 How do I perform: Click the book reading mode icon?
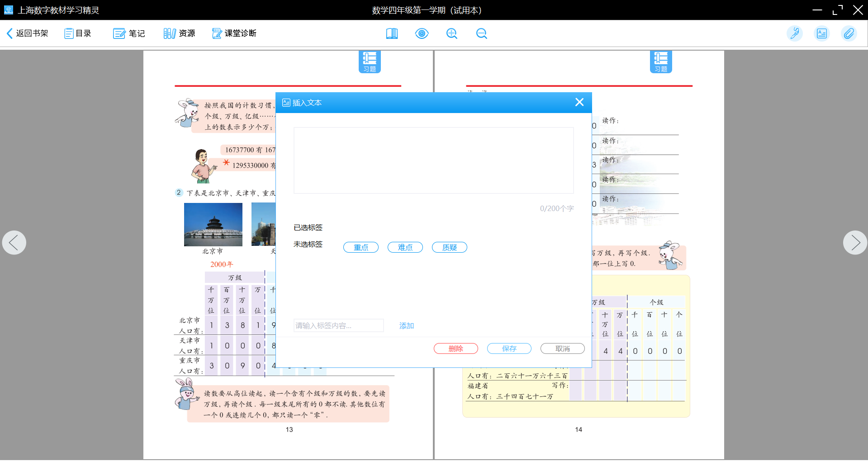[x=392, y=33]
